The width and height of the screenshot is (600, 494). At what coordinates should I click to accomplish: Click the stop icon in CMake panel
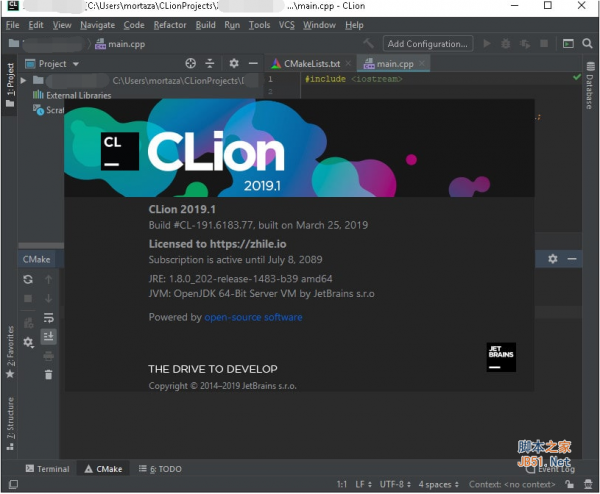point(28,298)
